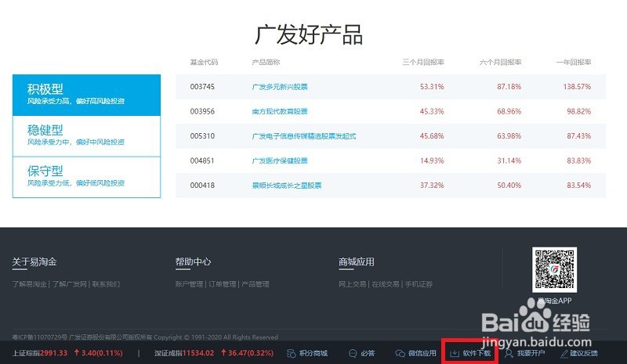Open 订单管理 in help center
This screenshot has width=627, height=364.
pos(223,284)
